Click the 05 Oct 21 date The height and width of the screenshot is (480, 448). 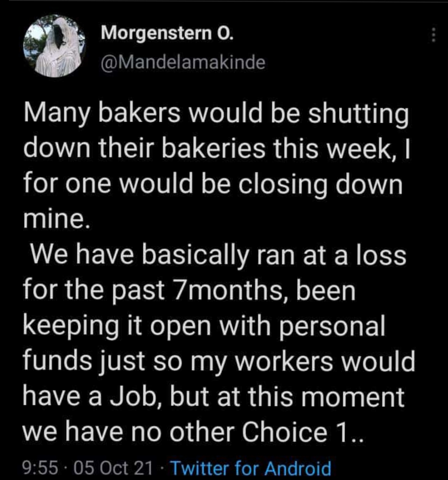click(113, 468)
